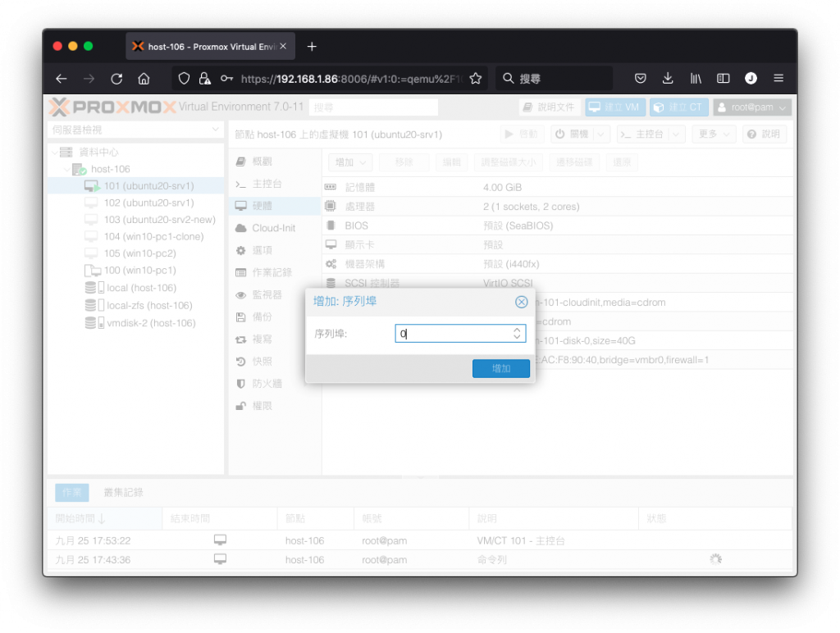Viewport: 840px width, 633px height.
Task: Open the Firefox account avatar
Action: pyautogui.click(x=751, y=79)
